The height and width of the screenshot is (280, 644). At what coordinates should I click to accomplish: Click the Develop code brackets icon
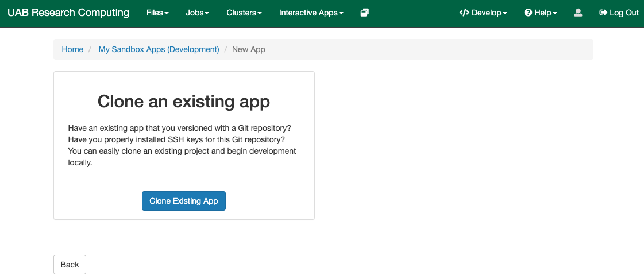(x=464, y=13)
